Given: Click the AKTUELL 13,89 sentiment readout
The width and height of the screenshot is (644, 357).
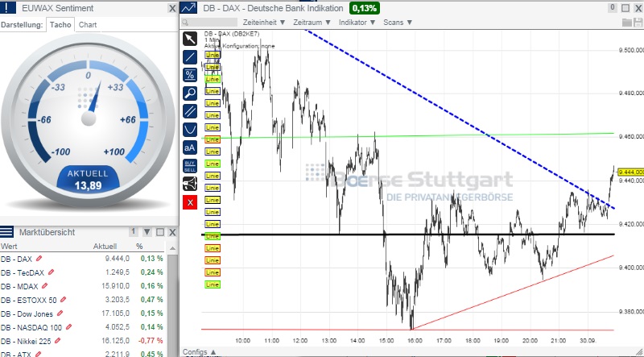Looking at the screenshot, I should tap(88, 180).
